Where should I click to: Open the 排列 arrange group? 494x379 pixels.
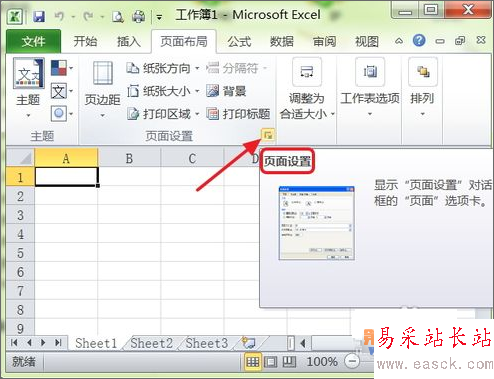(x=422, y=87)
